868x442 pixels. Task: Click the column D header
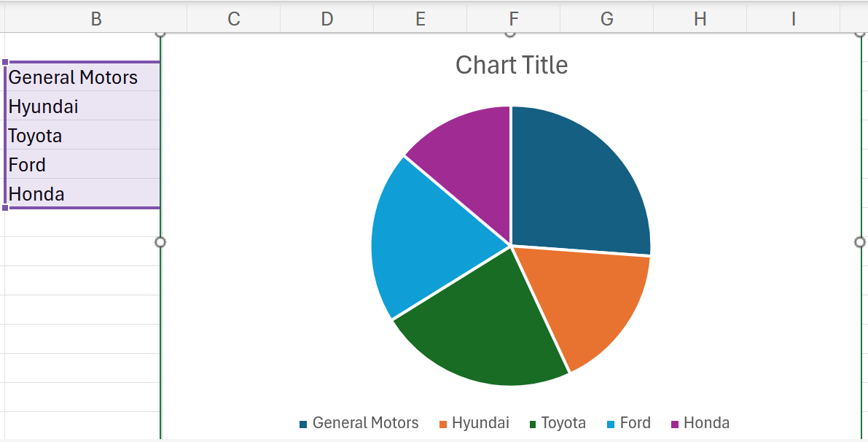(x=327, y=20)
